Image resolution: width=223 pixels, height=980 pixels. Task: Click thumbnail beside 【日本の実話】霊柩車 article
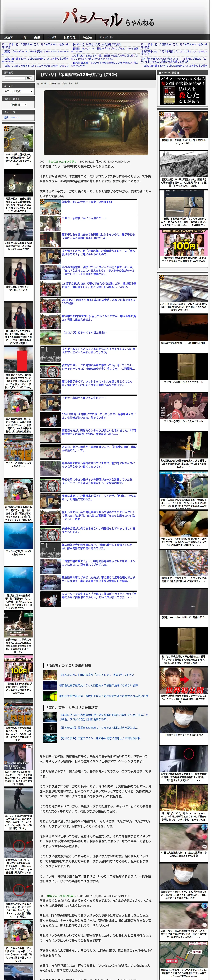click(x=50, y=728)
